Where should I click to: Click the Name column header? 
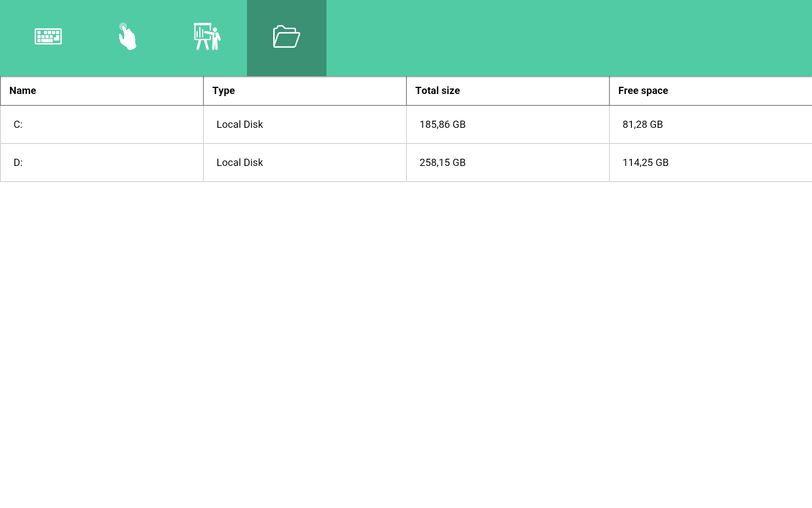[x=23, y=91]
